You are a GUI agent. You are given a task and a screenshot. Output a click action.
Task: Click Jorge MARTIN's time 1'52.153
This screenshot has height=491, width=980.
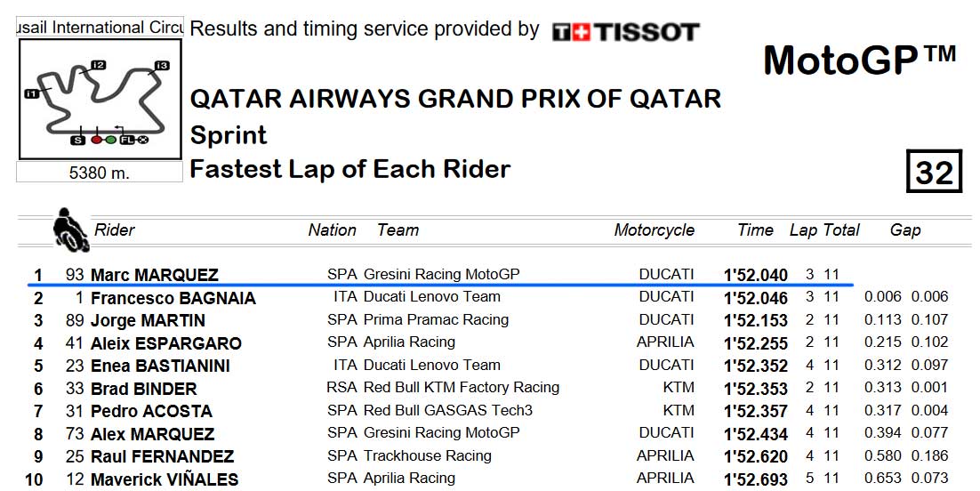coord(756,320)
